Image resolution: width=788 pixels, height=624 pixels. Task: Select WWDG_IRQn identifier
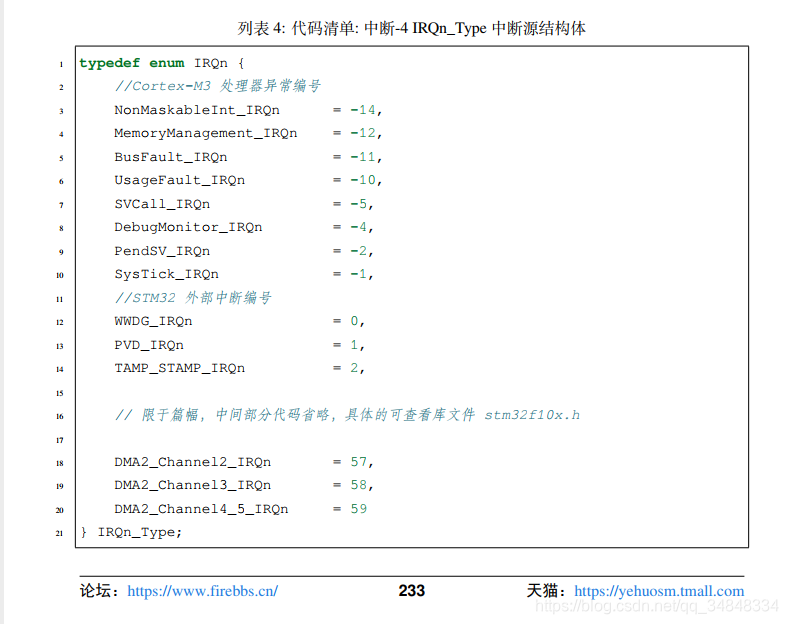[153, 321]
